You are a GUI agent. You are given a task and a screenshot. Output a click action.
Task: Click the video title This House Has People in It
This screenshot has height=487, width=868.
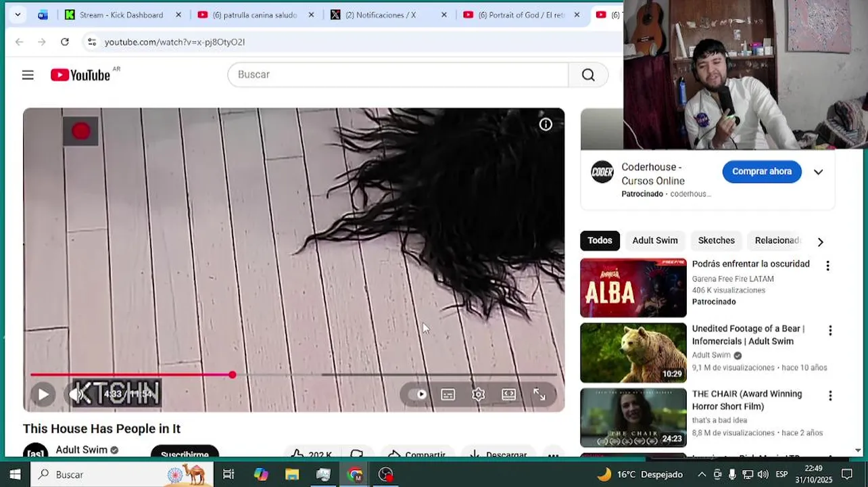(x=101, y=429)
